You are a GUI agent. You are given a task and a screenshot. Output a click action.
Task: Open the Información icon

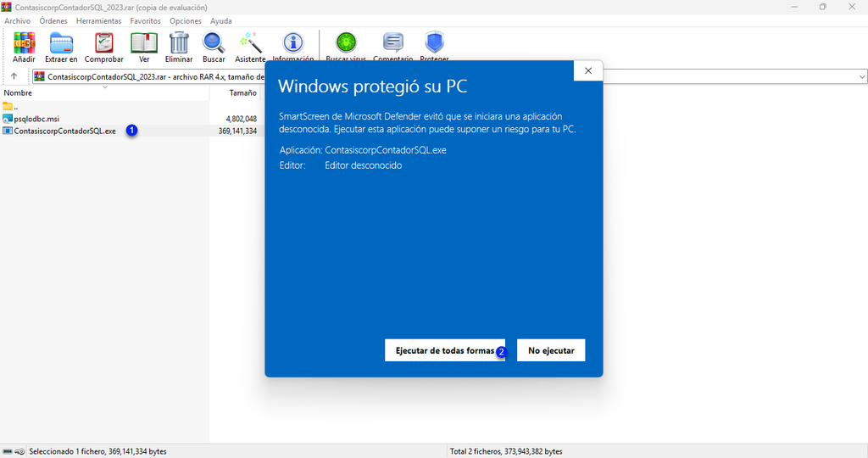coord(292,43)
